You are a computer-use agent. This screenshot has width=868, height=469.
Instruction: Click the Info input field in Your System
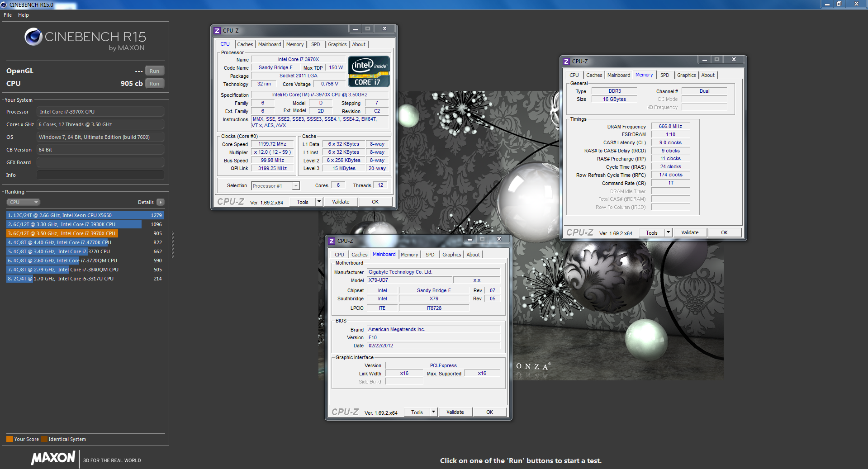pos(100,175)
